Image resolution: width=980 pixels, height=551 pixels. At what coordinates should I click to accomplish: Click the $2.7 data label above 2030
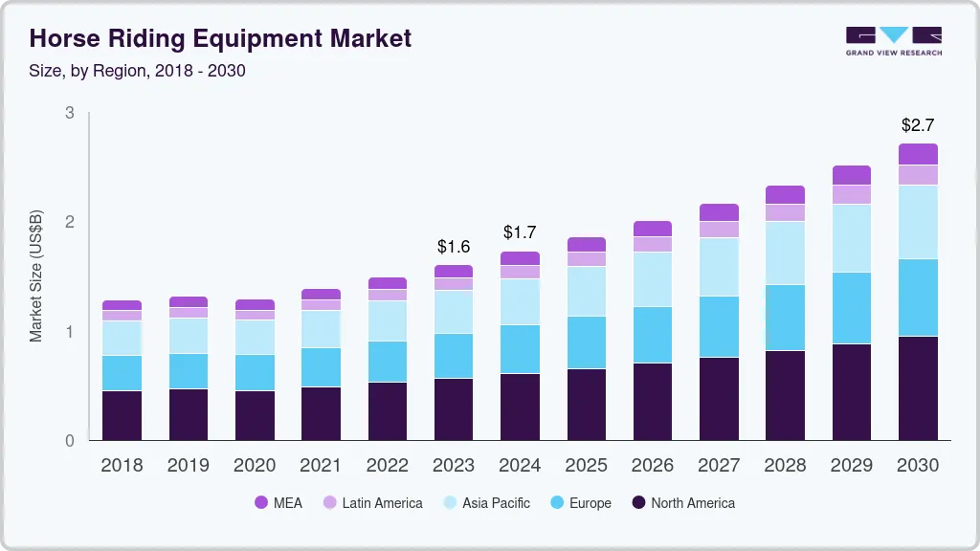pyautogui.click(x=917, y=124)
